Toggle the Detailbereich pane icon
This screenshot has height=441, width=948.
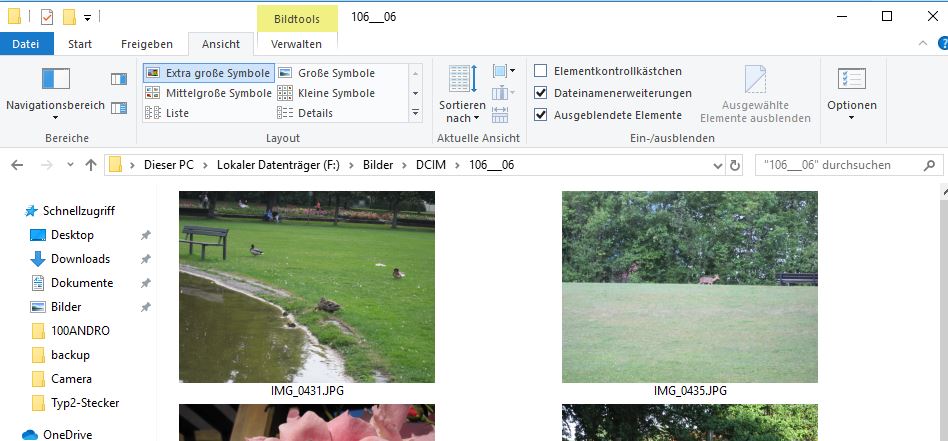point(119,108)
